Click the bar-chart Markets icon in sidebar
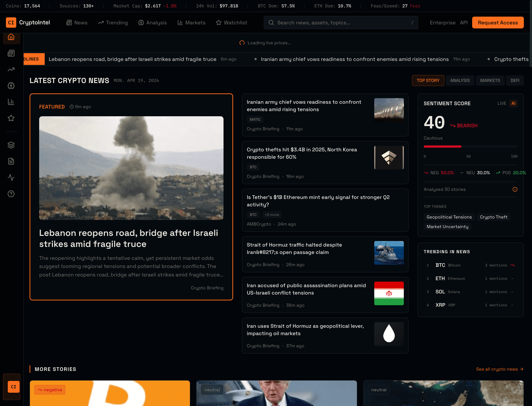The width and height of the screenshot is (532, 406). click(11, 102)
